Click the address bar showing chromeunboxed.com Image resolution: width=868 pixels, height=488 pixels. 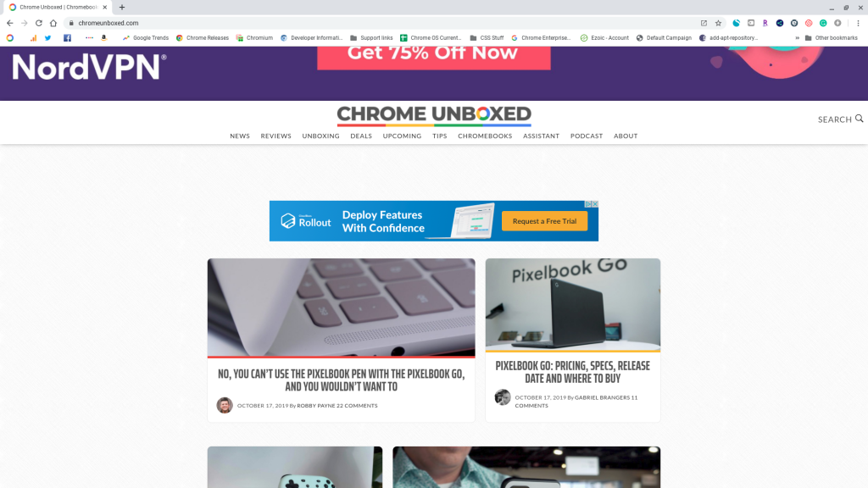(x=382, y=23)
